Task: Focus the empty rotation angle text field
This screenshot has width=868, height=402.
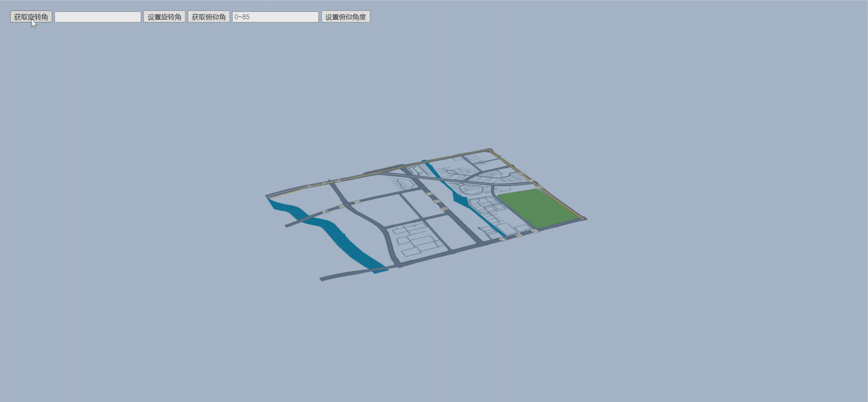Action: tap(98, 17)
